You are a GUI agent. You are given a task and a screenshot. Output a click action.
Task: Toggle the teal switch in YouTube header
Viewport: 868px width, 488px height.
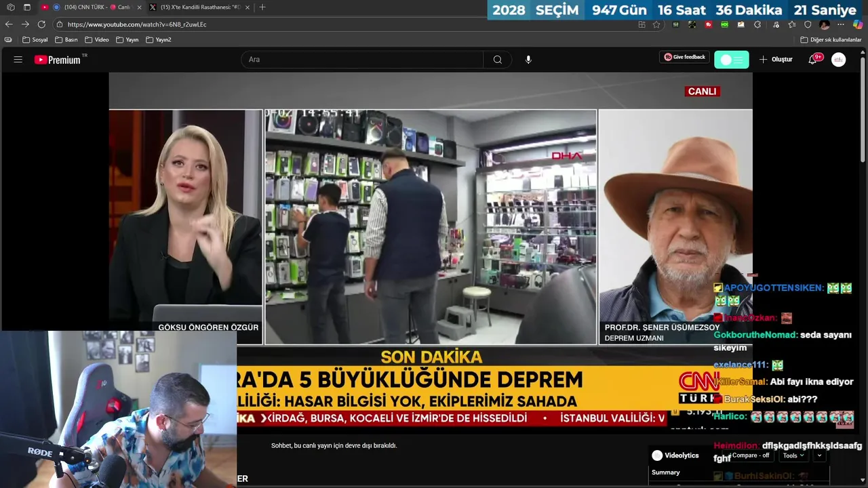[732, 60]
